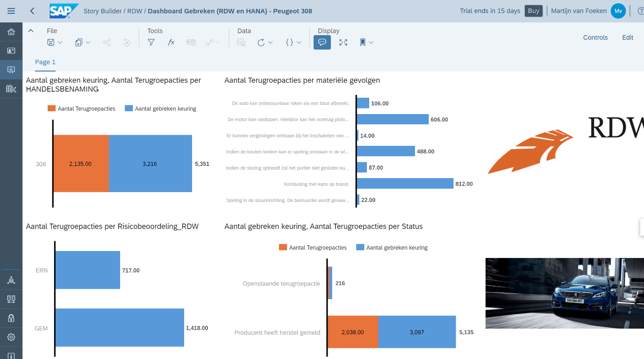
Task: Select the orange 2,038.00 bar segment
Action: point(353,332)
